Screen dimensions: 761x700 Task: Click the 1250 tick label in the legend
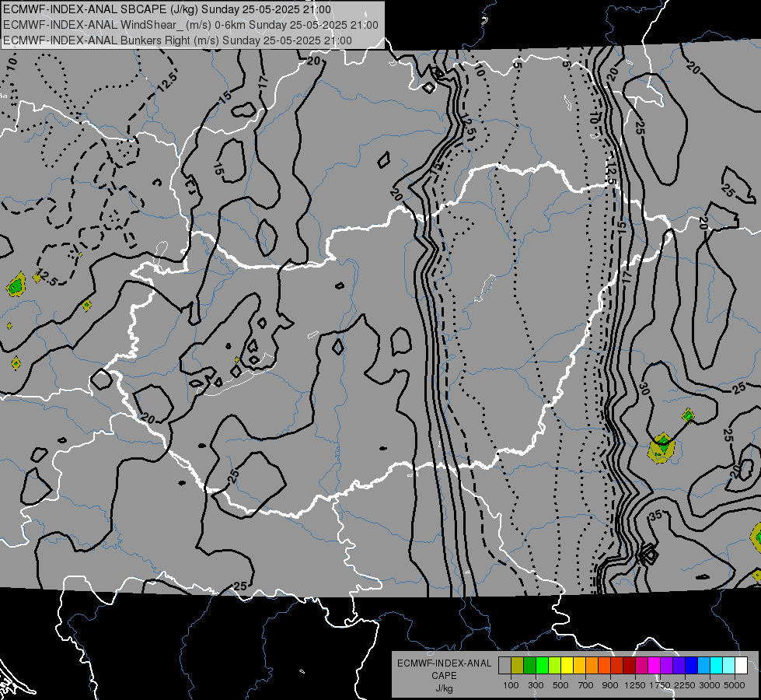coord(635,685)
